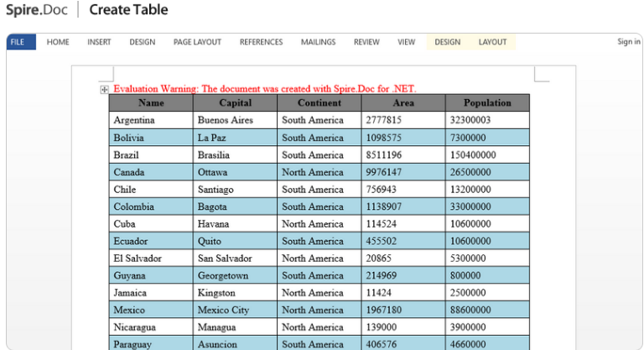Select the Havana cell
644x350 pixels.
[x=236, y=224]
